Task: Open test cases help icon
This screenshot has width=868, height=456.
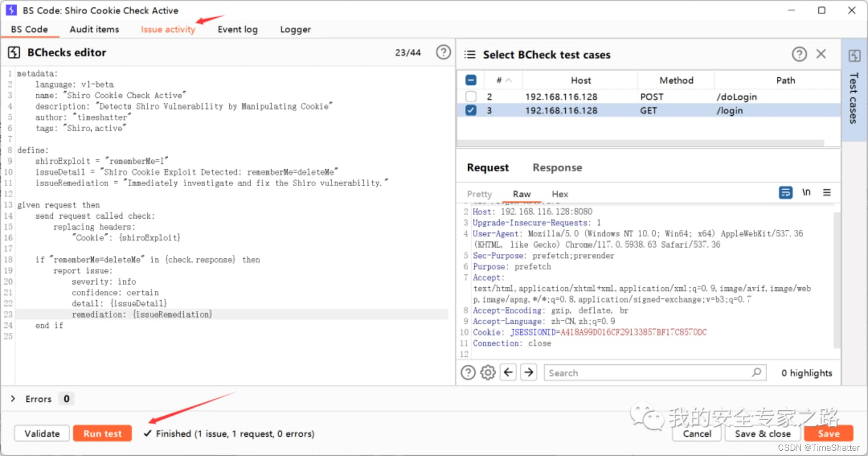Action: (x=799, y=54)
